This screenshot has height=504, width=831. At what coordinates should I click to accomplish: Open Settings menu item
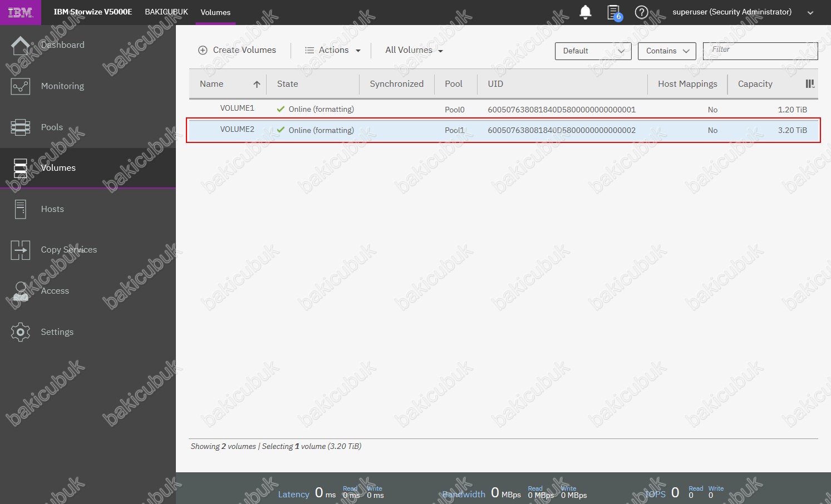pyautogui.click(x=57, y=332)
